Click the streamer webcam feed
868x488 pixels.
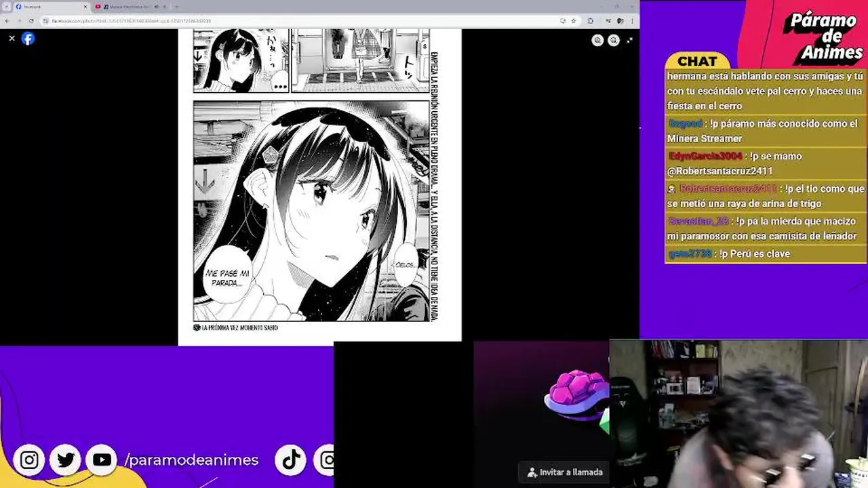point(738,413)
